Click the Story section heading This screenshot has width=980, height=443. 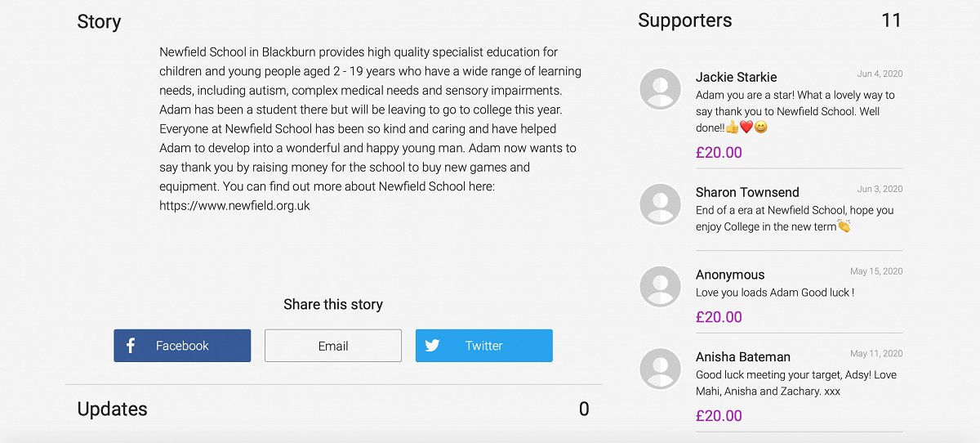[x=99, y=22]
